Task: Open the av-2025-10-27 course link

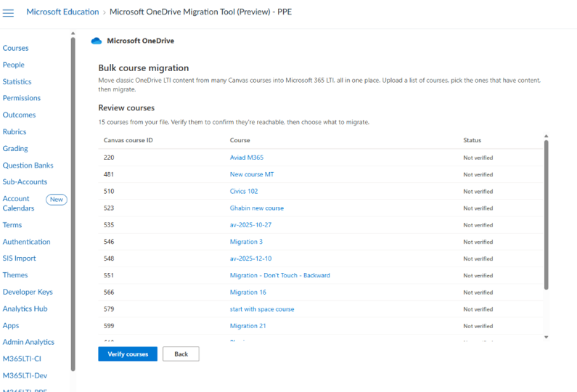Action: (250, 225)
